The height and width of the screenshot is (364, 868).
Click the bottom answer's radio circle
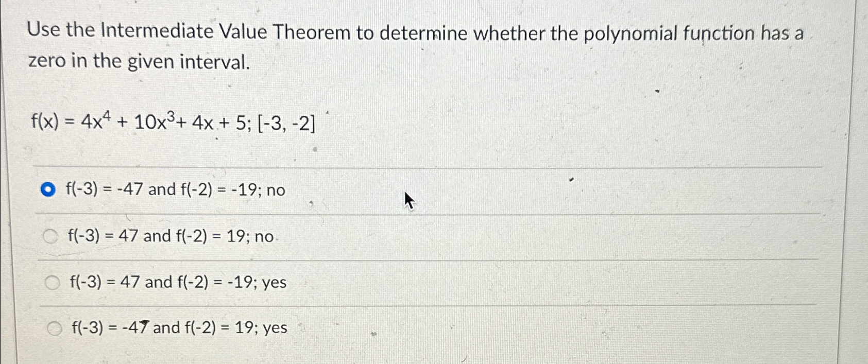pyautogui.click(x=55, y=329)
